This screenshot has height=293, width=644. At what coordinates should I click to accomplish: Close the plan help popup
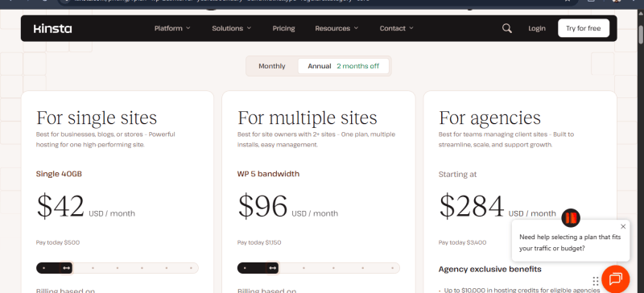tap(623, 226)
